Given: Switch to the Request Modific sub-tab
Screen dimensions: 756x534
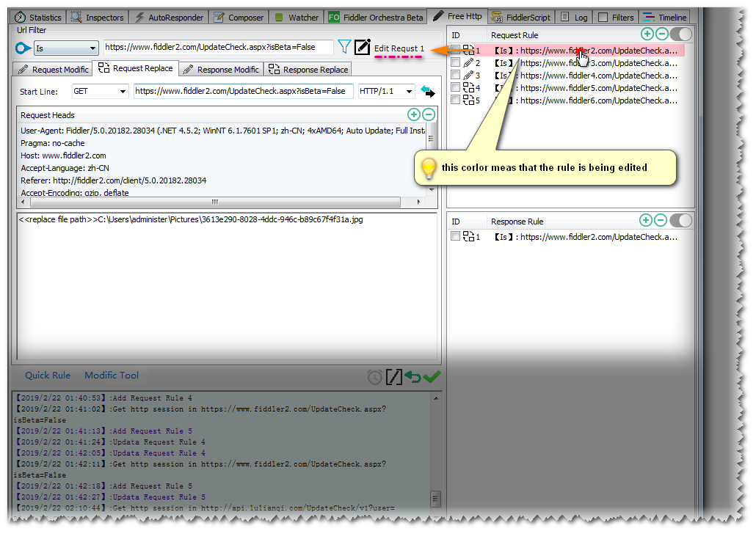Looking at the screenshot, I should 53,70.
